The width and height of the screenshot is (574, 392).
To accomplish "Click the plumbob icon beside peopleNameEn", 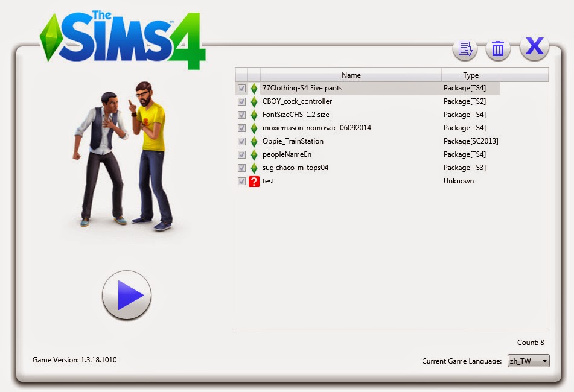I will coord(254,154).
